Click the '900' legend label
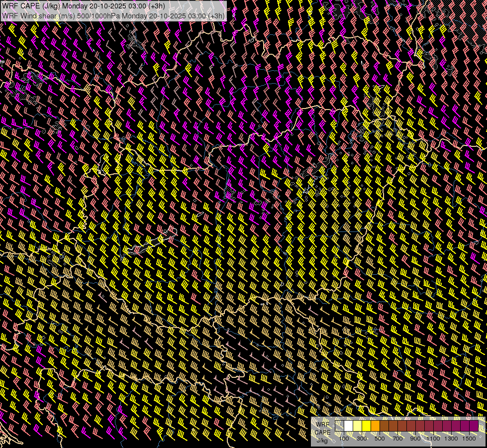Image resolution: width=487 pixels, height=448 pixels. [x=415, y=439]
